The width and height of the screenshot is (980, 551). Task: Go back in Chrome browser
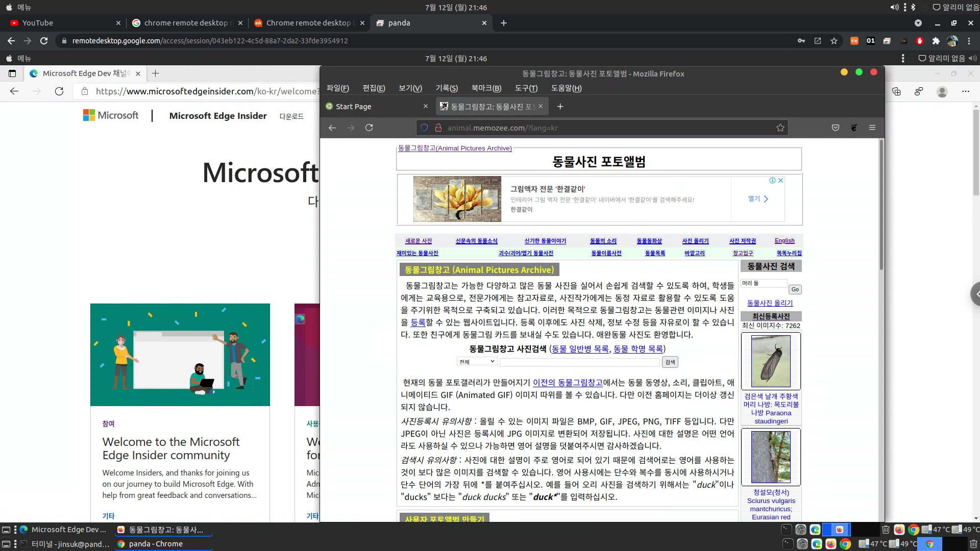coord(11,41)
